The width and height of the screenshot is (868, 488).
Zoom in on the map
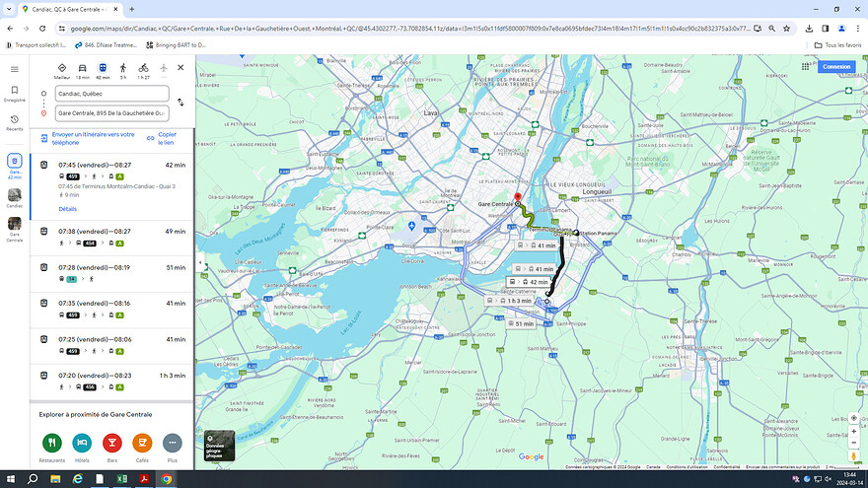pyautogui.click(x=853, y=431)
